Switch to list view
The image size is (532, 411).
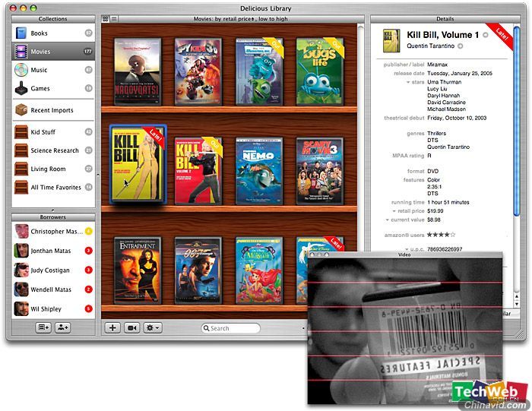coord(114,19)
